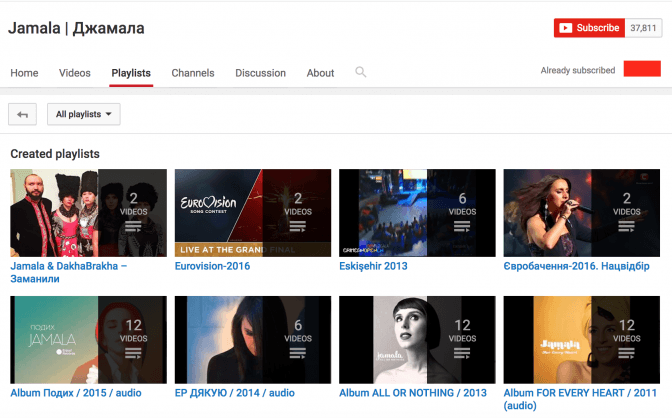Click the Jamala & DakhaBrakha group photo thumbnail

88,213
